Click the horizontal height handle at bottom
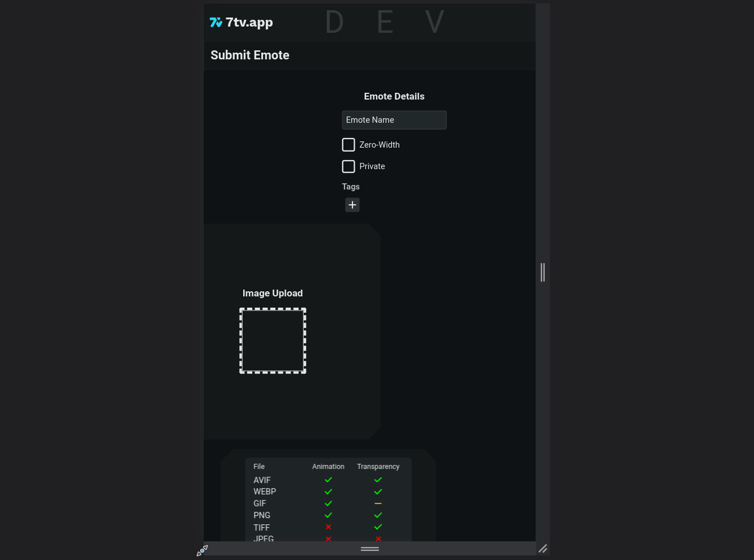 (370, 549)
